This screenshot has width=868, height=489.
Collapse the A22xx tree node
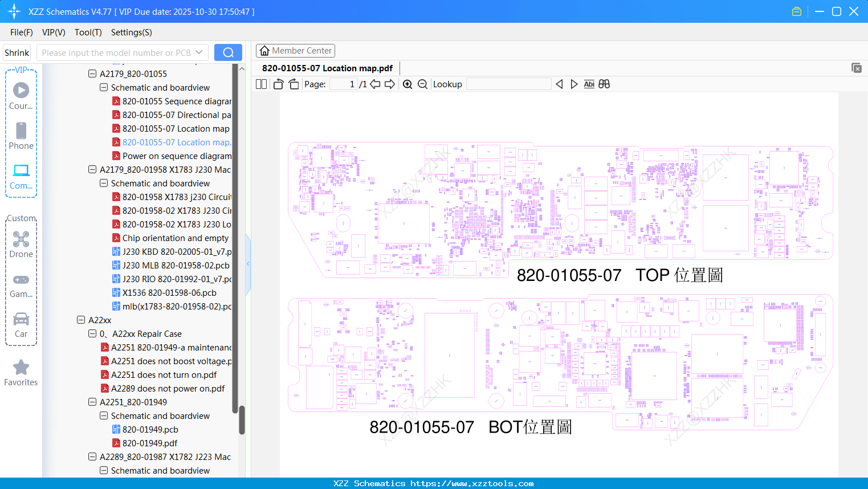(81, 320)
